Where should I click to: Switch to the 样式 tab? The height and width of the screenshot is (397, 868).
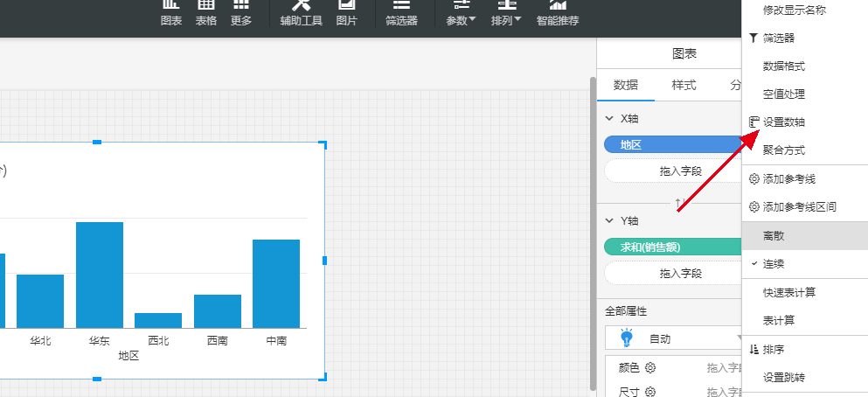pyautogui.click(x=684, y=86)
